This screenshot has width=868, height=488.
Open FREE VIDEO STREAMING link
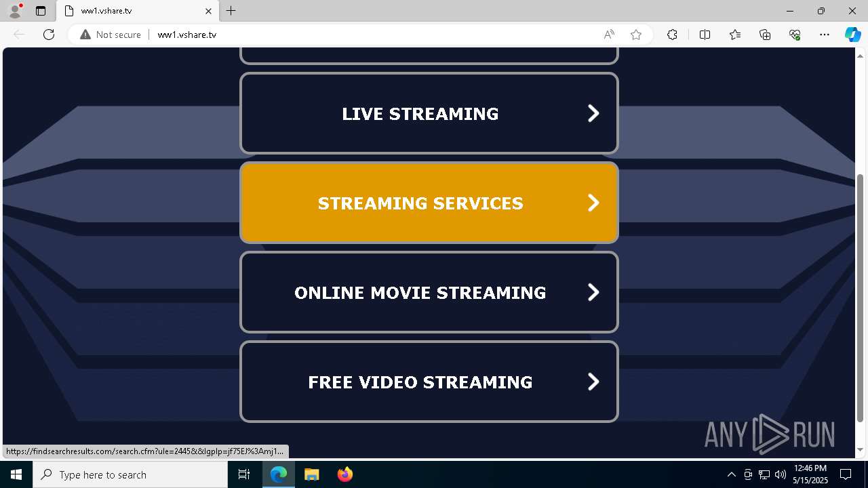pyautogui.click(x=429, y=382)
